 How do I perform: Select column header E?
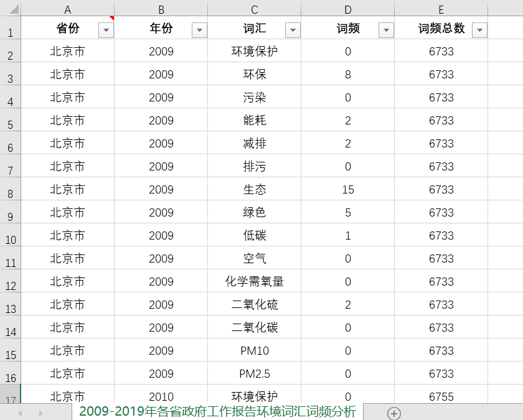(x=441, y=9)
